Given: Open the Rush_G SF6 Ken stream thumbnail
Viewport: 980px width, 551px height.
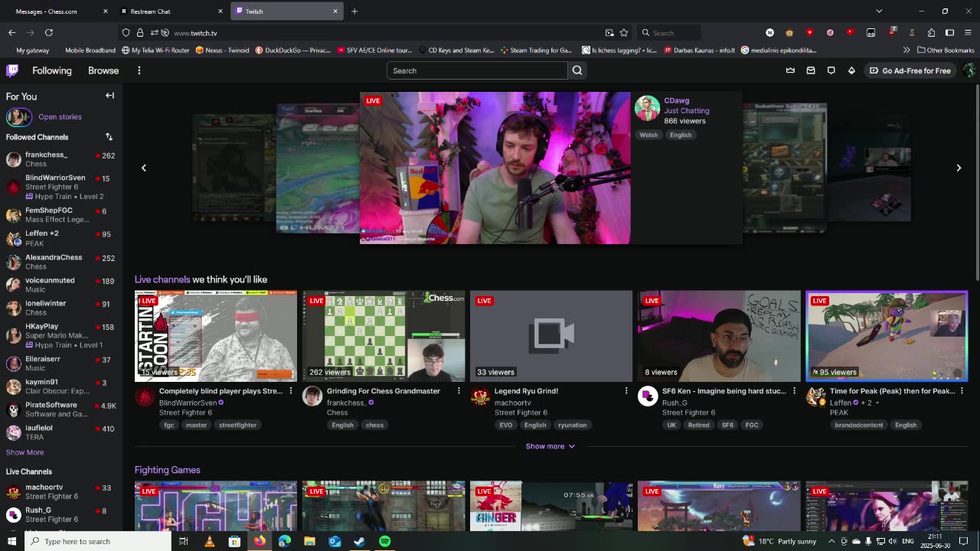Looking at the screenshot, I should click(719, 336).
